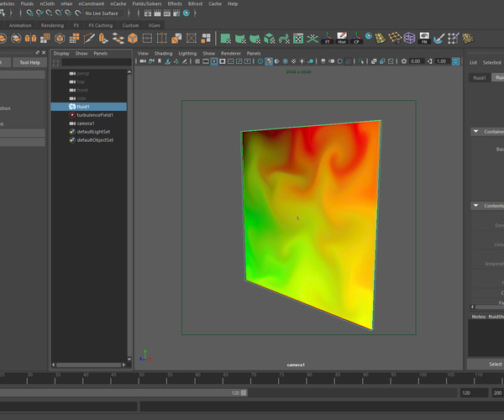Open the viewport Renderer menu

point(231,54)
